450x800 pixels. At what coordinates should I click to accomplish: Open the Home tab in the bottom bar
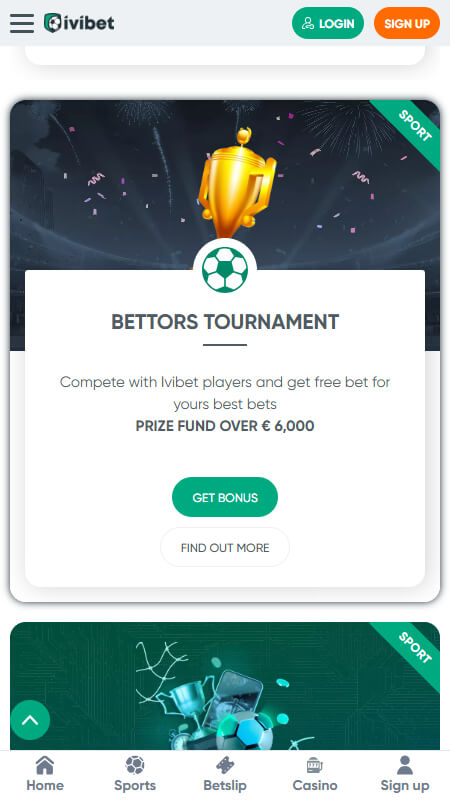tap(45, 773)
